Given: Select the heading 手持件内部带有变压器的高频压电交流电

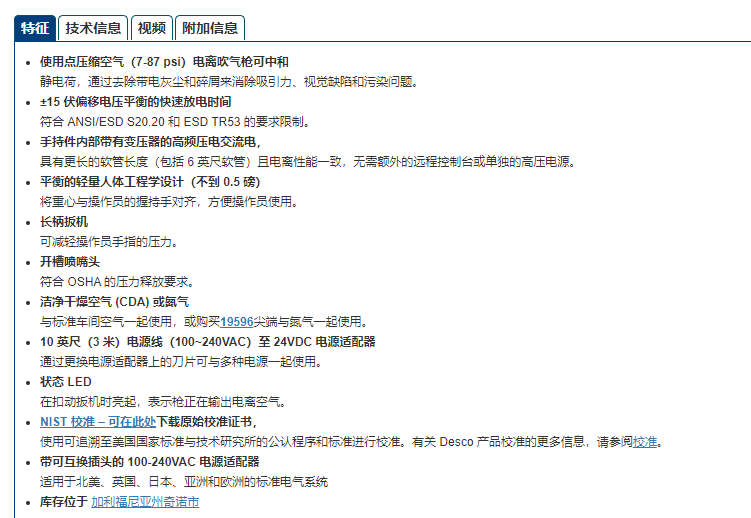Looking at the screenshot, I should [x=150, y=142].
